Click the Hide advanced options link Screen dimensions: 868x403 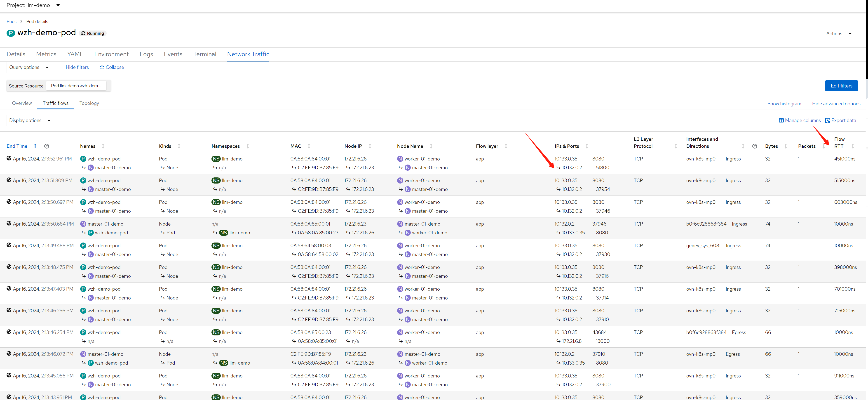[836, 104]
